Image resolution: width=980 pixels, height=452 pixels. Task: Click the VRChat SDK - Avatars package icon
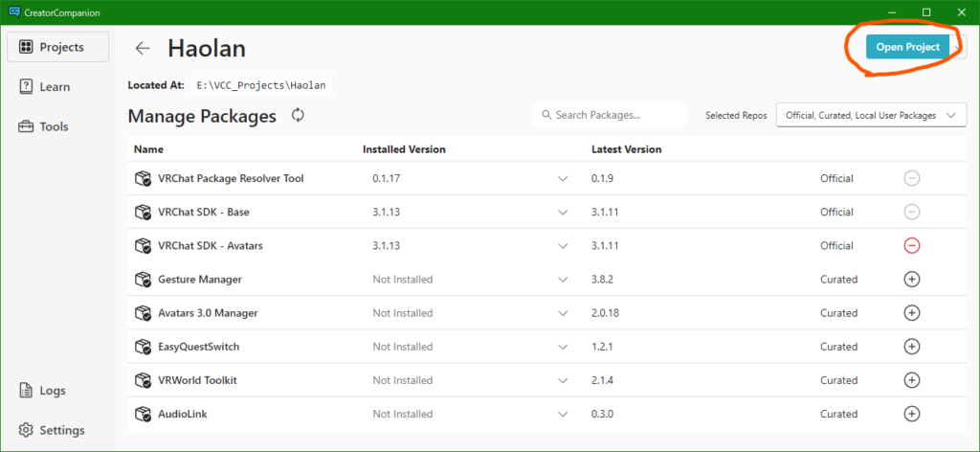(x=144, y=246)
